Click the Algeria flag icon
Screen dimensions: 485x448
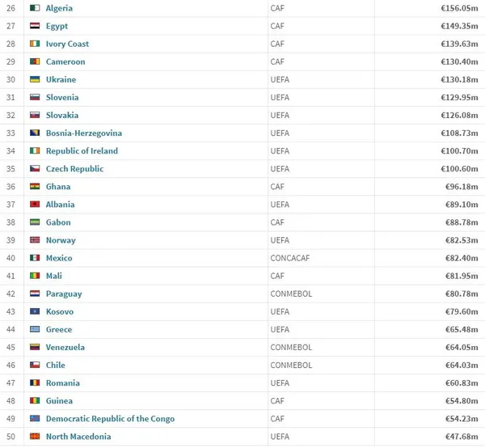click(35, 8)
